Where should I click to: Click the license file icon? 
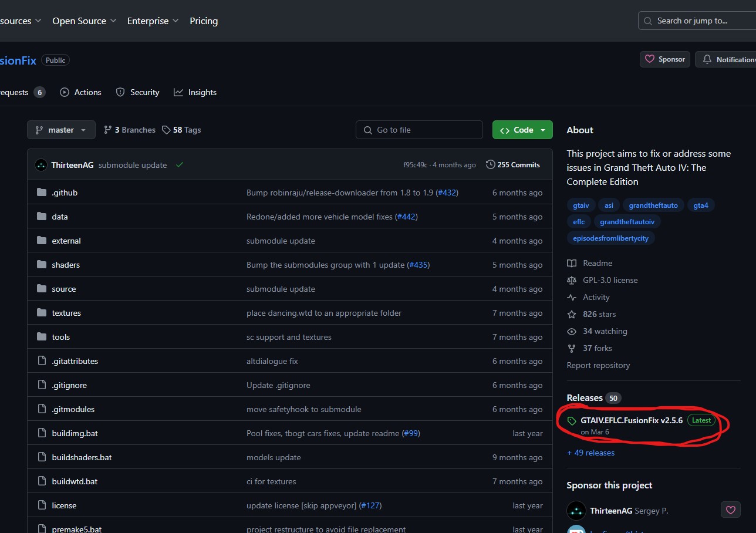pyautogui.click(x=41, y=505)
